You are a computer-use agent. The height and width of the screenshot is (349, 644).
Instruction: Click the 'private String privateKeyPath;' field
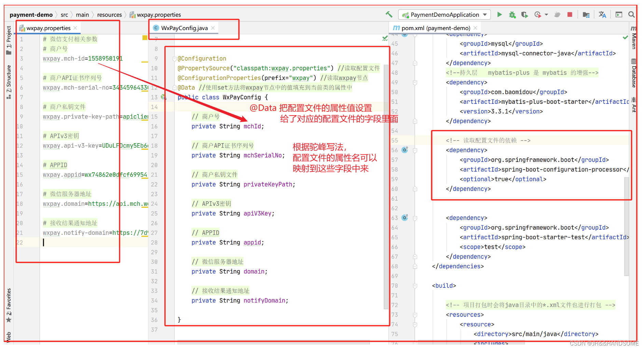(x=243, y=185)
